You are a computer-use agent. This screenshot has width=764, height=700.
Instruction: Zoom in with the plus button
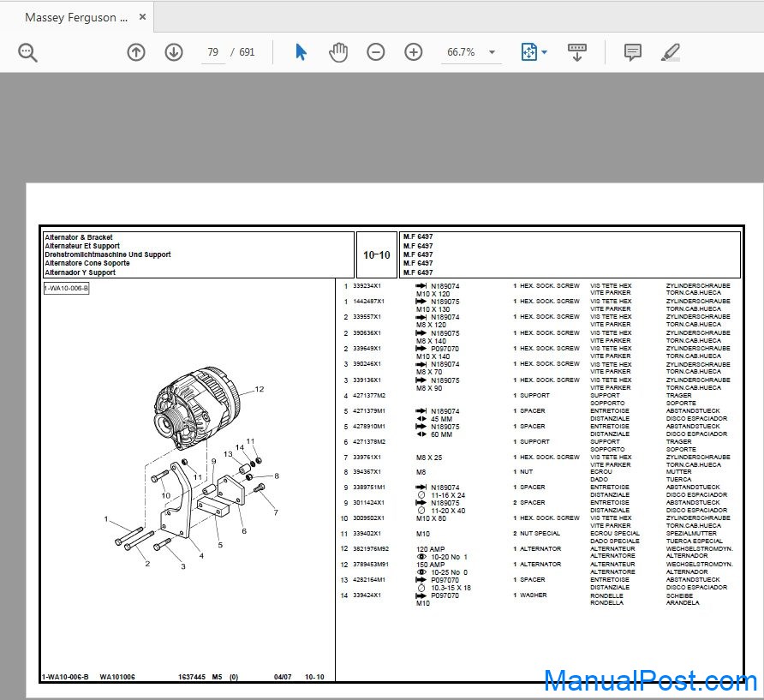pos(413,52)
